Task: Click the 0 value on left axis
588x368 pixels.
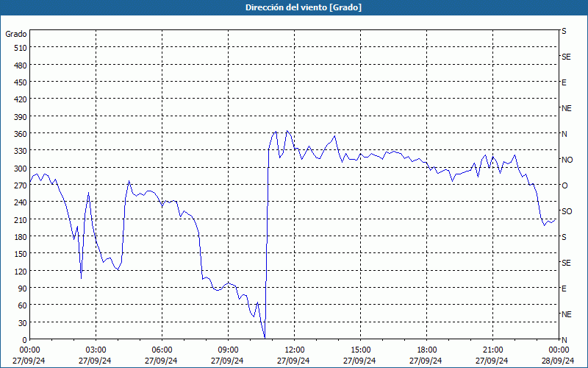Action: point(25,340)
